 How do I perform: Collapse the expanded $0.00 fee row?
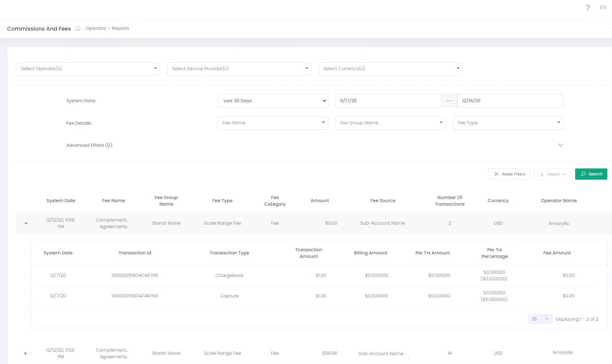pyautogui.click(x=26, y=223)
